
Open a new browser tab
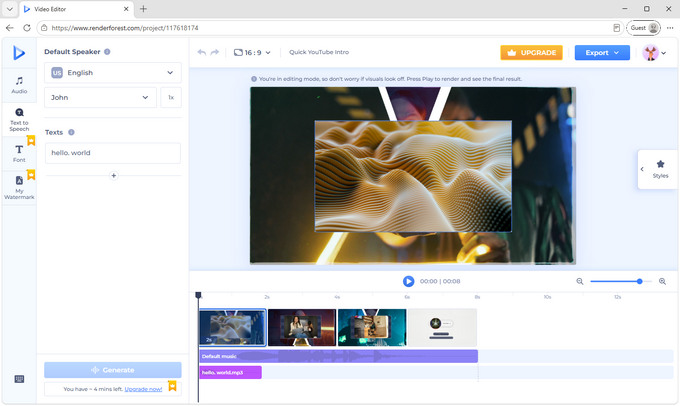click(143, 9)
